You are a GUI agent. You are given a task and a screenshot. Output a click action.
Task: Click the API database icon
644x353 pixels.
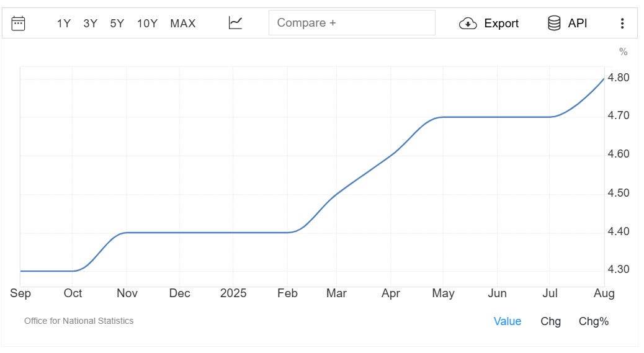point(554,24)
